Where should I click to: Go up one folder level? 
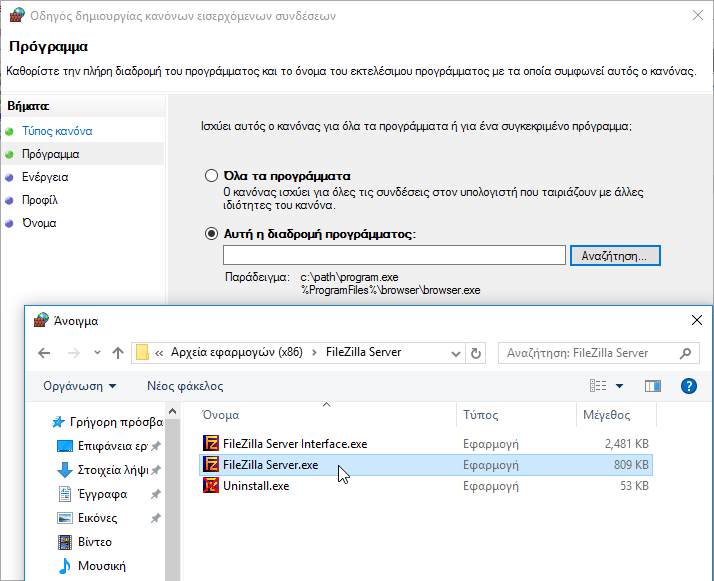(118, 353)
